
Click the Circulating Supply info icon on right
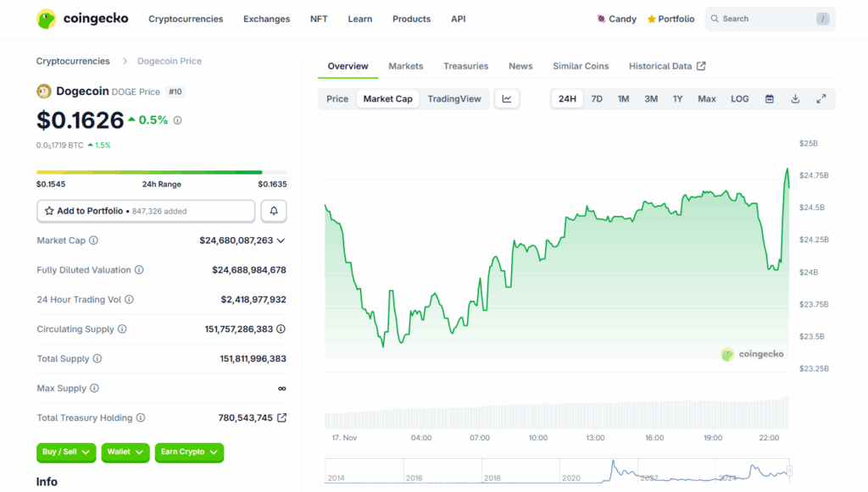pos(281,329)
